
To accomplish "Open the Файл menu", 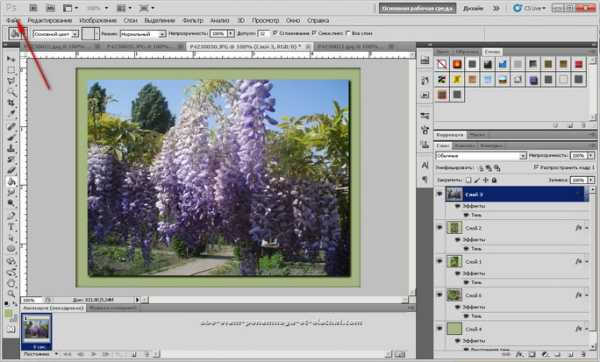I will pyautogui.click(x=13, y=20).
